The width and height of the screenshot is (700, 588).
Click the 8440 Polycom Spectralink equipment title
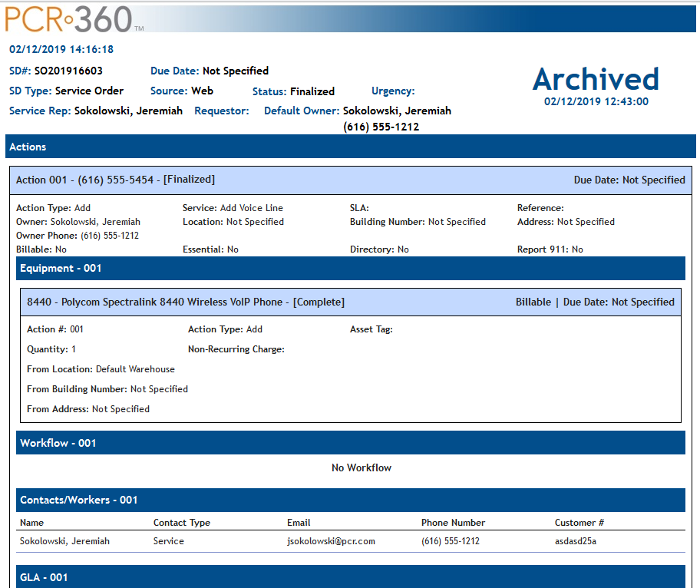[186, 302]
